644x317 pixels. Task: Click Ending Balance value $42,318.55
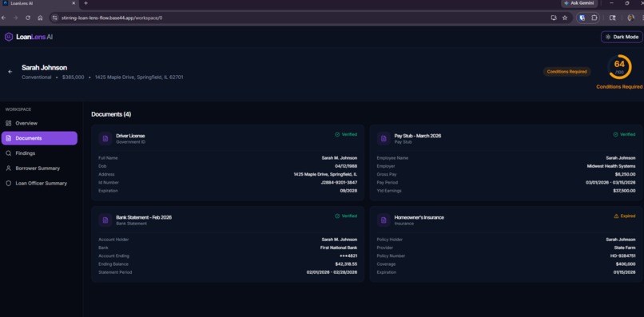pyautogui.click(x=346, y=264)
